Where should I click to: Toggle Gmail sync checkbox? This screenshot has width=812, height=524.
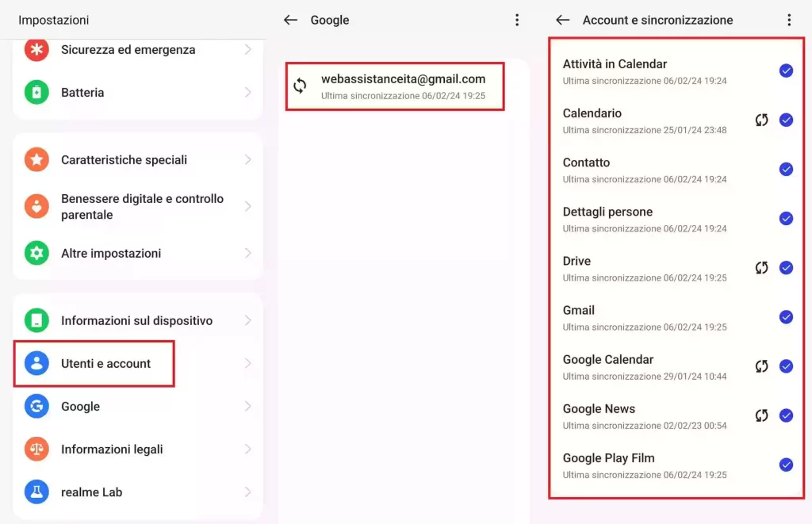pyautogui.click(x=786, y=317)
